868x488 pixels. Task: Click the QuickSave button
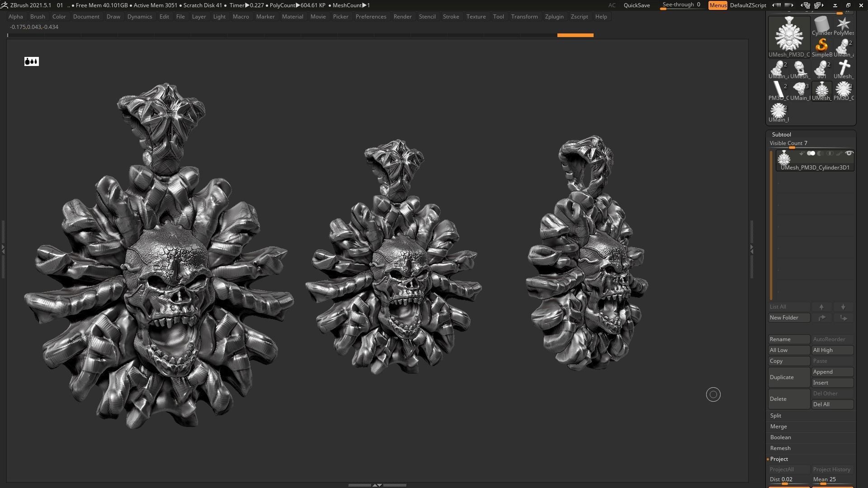coord(637,5)
